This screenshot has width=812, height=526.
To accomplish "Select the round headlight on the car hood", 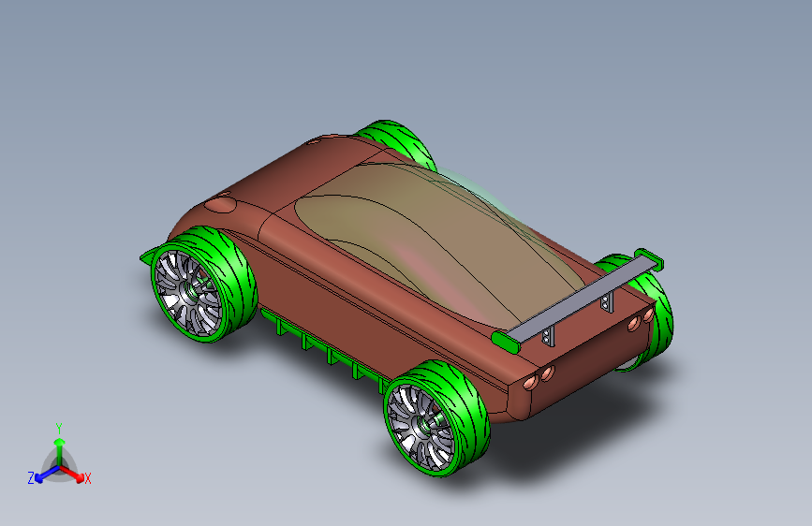I will point(220,204).
